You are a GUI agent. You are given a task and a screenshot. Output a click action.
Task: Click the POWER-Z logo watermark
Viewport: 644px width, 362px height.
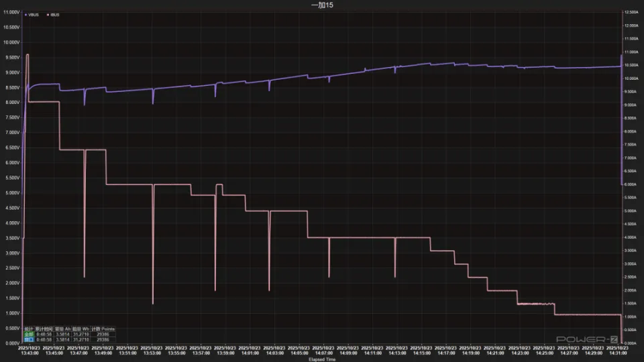(582, 340)
